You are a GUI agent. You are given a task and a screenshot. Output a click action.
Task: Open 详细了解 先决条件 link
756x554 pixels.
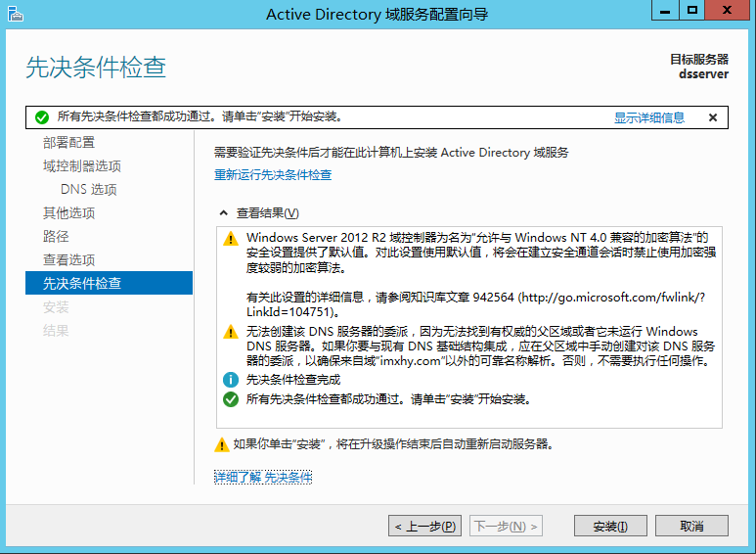coord(263,478)
